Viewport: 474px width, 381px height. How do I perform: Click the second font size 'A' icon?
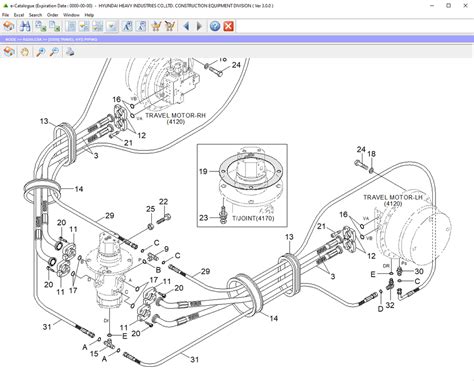tap(141, 26)
